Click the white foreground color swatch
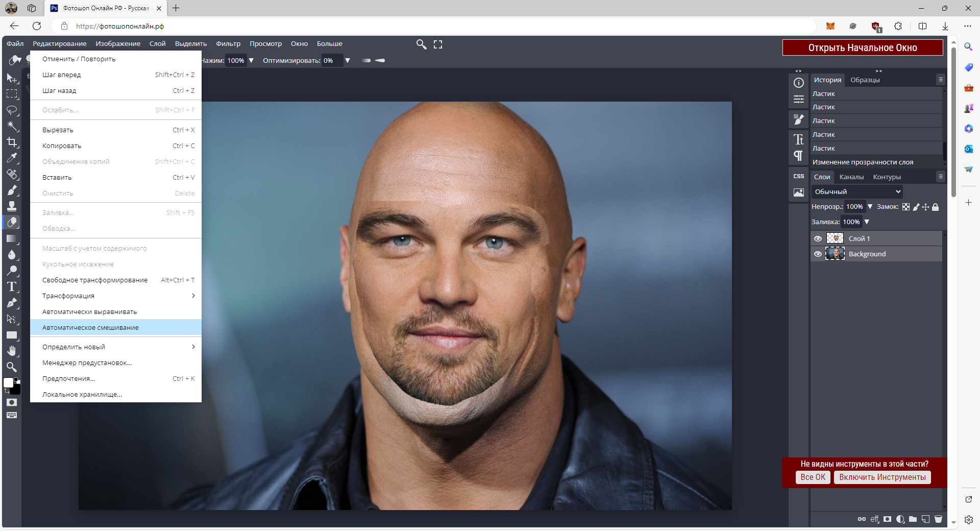The width and height of the screenshot is (980, 531). coord(8,383)
